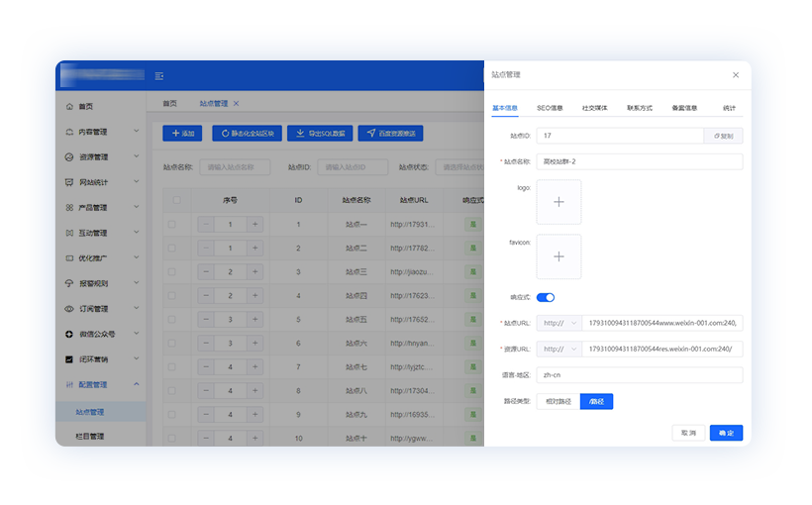The height and width of the screenshot is (505, 812).
Task: Expand 订阅管理 menu chevron
Action: [x=137, y=308]
